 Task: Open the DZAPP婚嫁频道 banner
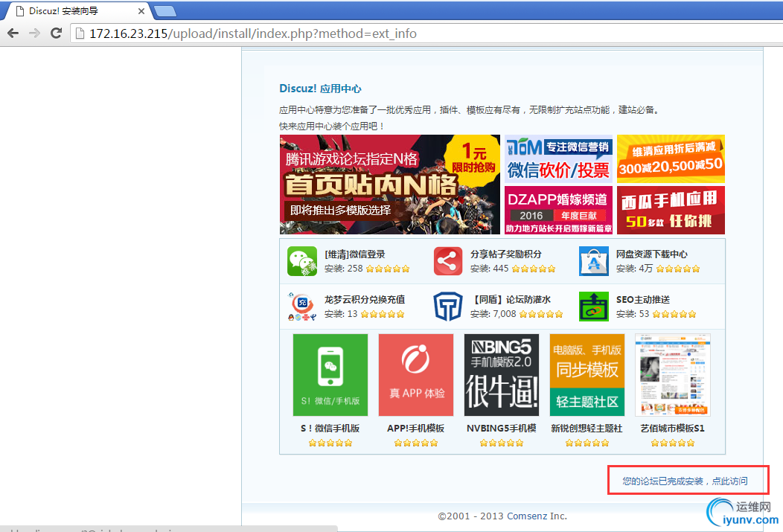[558, 210]
